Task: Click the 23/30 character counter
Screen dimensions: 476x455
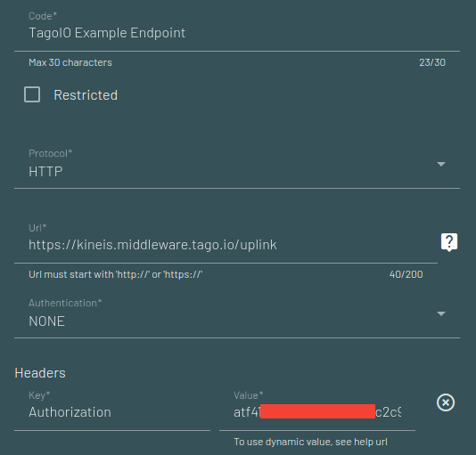Action: (x=432, y=62)
